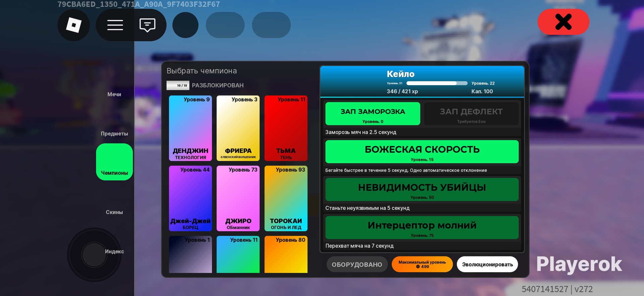
Task: Click the Выбрать чемпиона heading
Action: click(202, 71)
